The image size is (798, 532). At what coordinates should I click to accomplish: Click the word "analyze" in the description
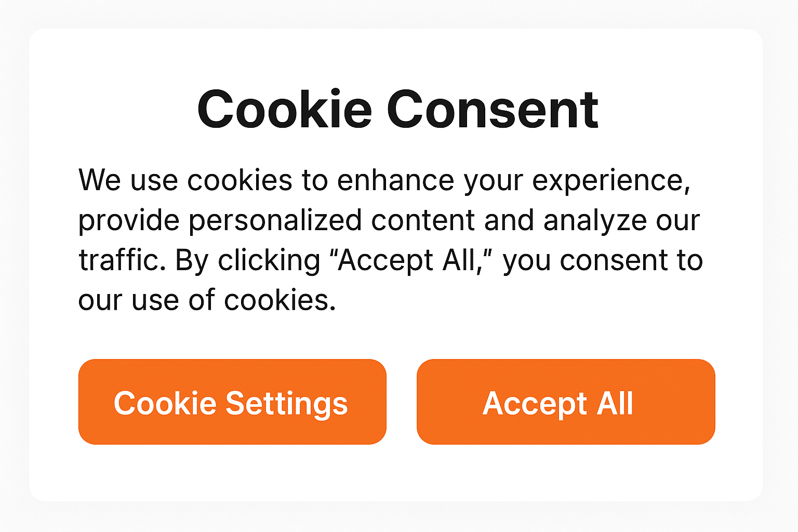tap(595, 220)
